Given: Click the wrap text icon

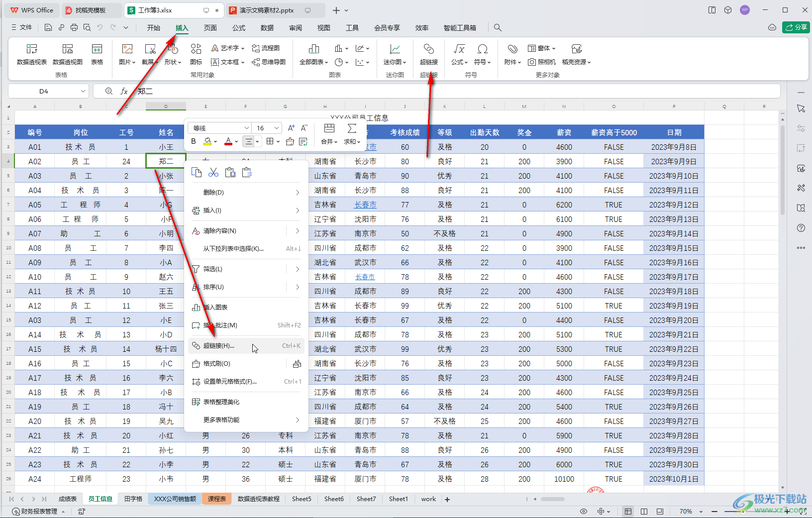Looking at the screenshot, I should (304, 141).
